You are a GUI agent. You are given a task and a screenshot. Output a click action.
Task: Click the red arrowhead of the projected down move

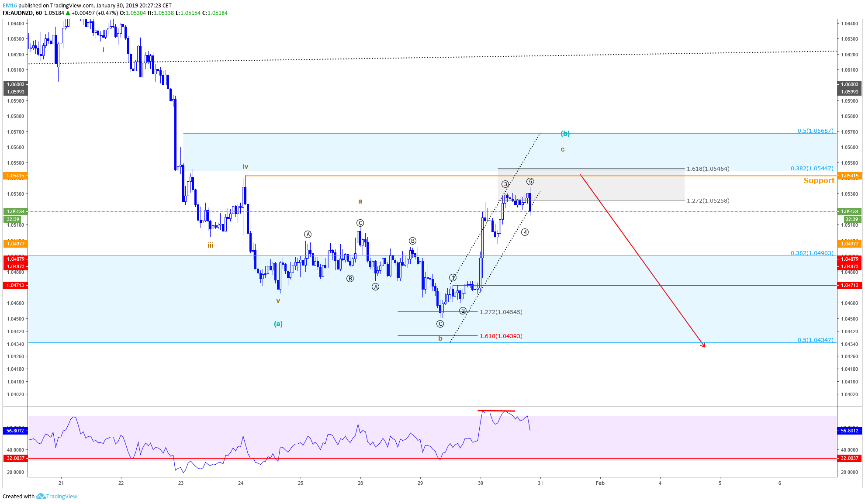pos(703,345)
